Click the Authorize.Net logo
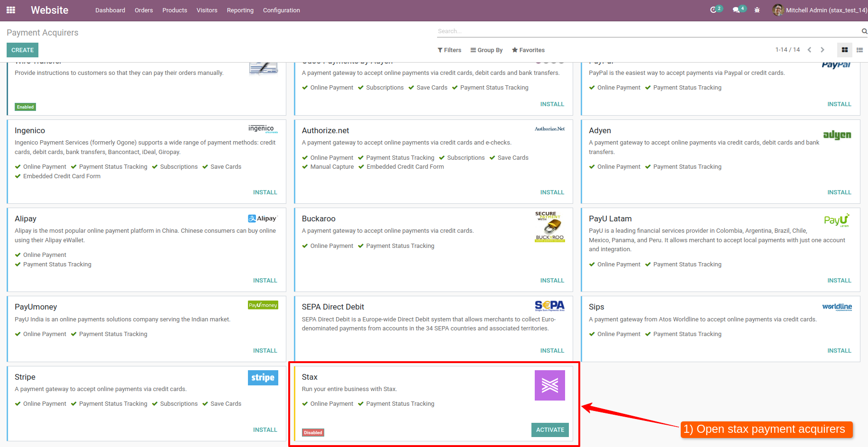This screenshot has width=868, height=447. tap(550, 128)
